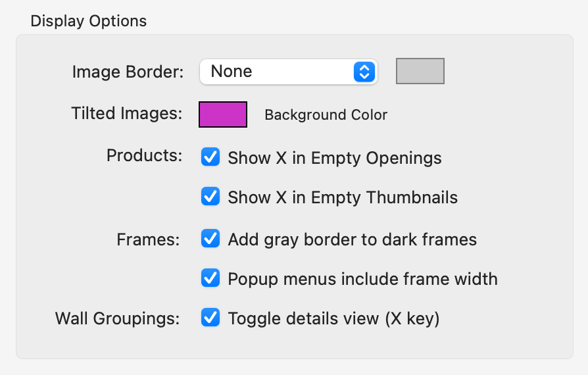Toggle the Add gray border checkbox
This screenshot has width=588, height=375.
pyautogui.click(x=210, y=239)
